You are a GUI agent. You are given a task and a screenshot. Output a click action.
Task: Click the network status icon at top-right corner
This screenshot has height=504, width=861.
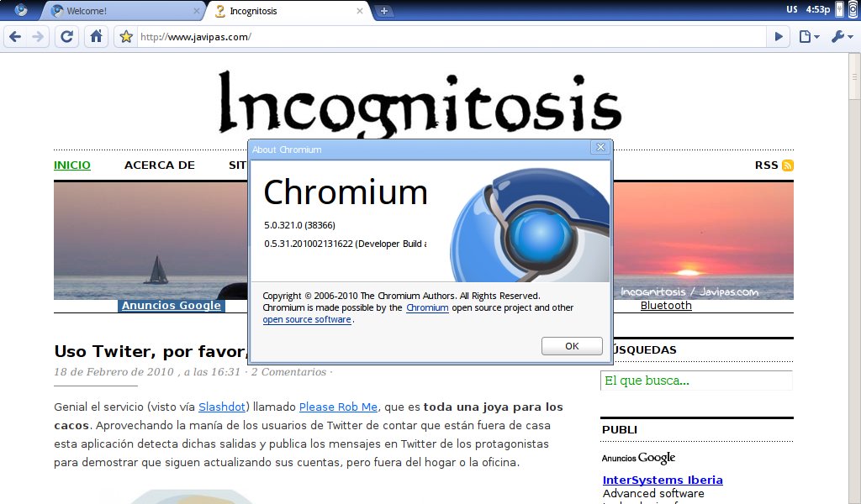pos(854,9)
